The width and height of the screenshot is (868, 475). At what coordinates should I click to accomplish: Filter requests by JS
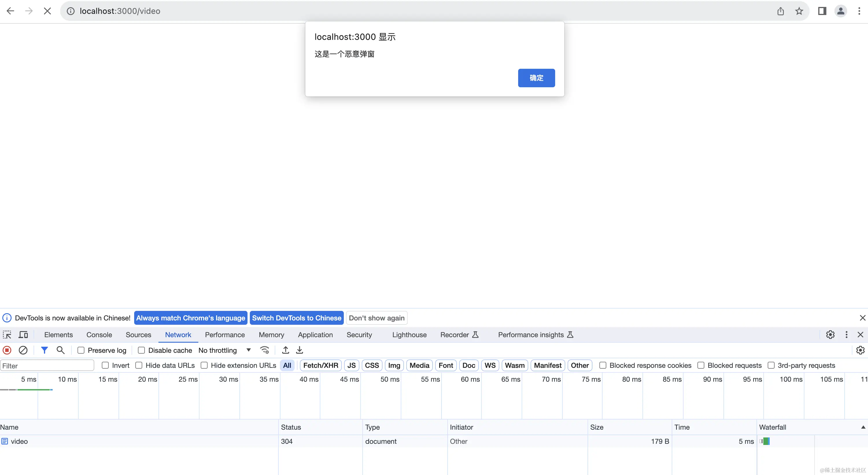point(351,365)
